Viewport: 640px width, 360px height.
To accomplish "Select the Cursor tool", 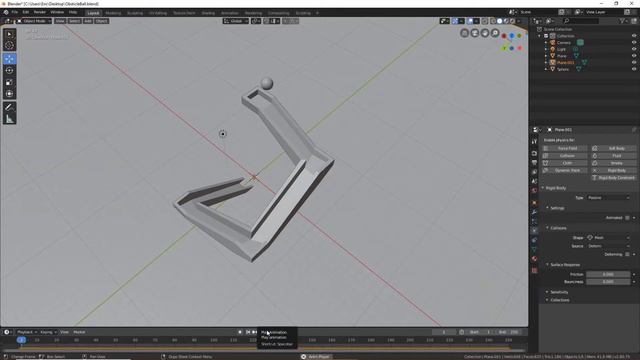I will pos(9,46).
